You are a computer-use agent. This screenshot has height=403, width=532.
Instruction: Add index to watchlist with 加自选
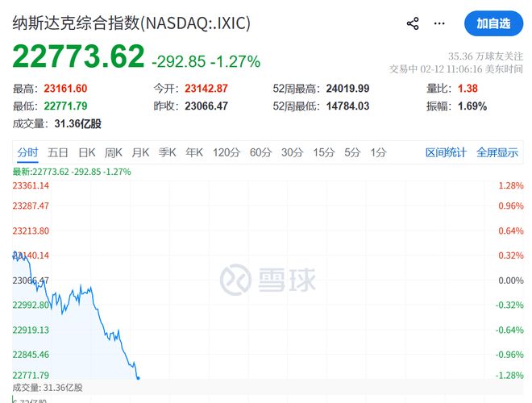pyautogui.click(x=493, y=23)
